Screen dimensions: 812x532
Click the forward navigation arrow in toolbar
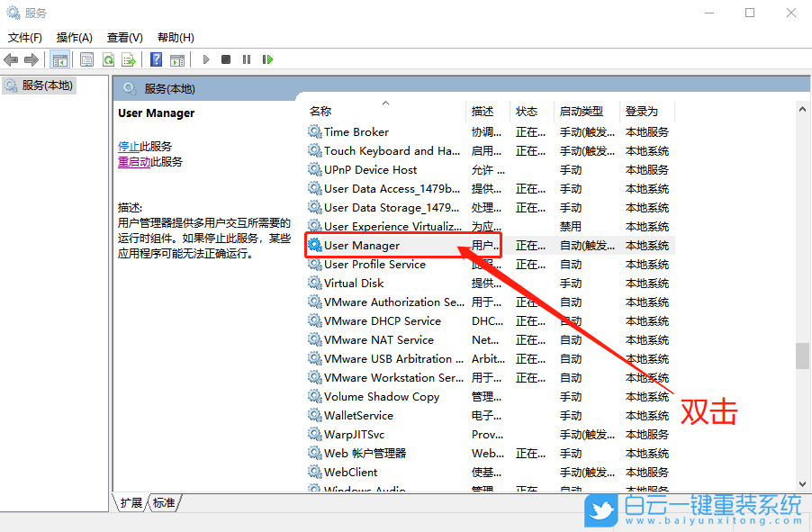tap(30, 59)
